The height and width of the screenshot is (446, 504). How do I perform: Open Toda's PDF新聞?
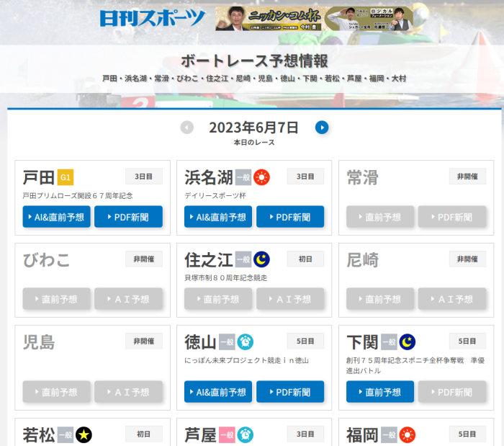click(x=128, y=217)
